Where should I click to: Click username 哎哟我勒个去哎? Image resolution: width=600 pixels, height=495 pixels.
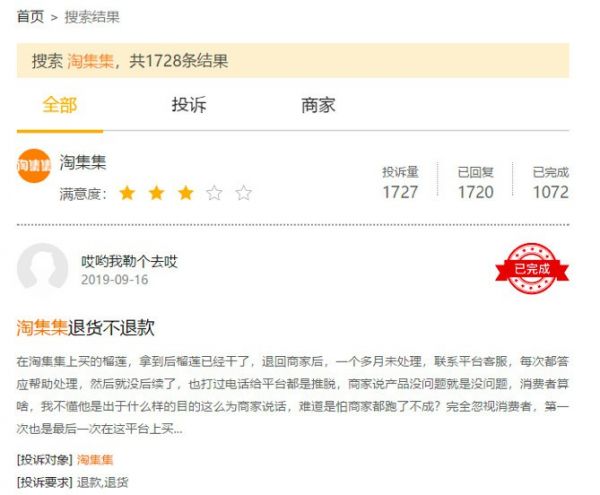coord(129,262)
